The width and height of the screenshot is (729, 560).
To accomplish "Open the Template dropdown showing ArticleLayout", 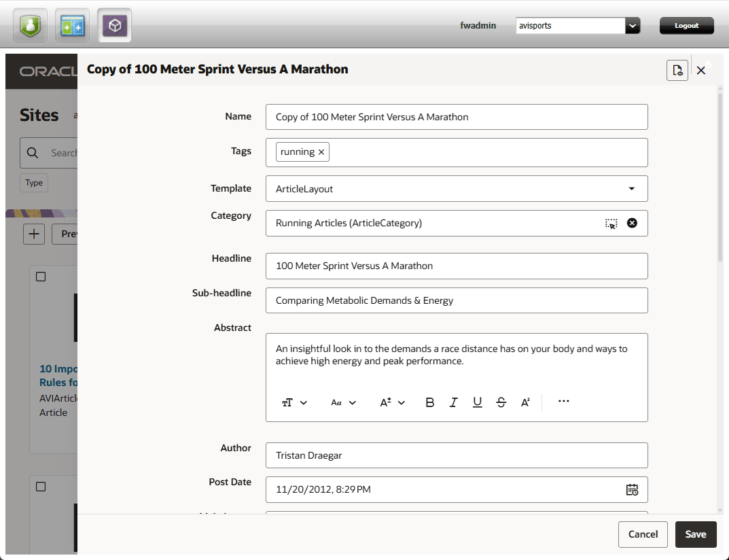I will pos(632,188).
